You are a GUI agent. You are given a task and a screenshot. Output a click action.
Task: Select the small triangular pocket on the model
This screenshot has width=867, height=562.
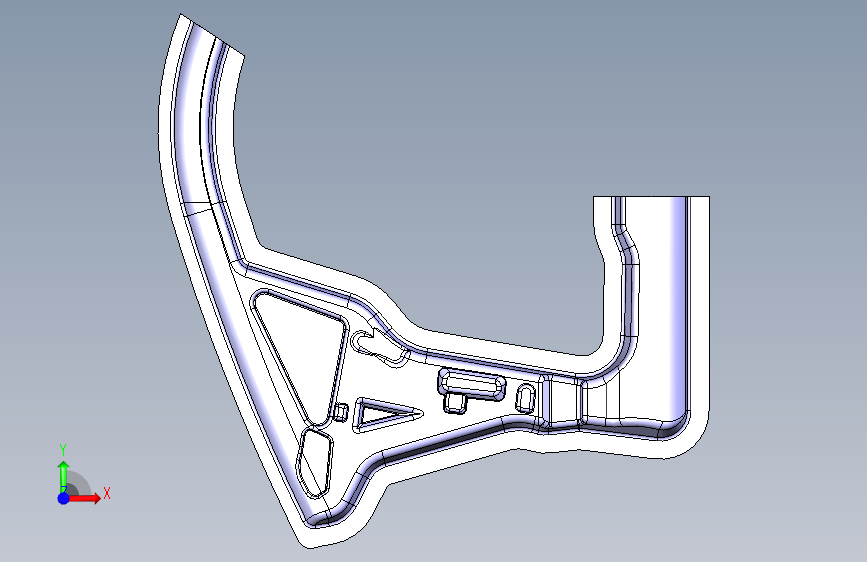coord(385,415)
